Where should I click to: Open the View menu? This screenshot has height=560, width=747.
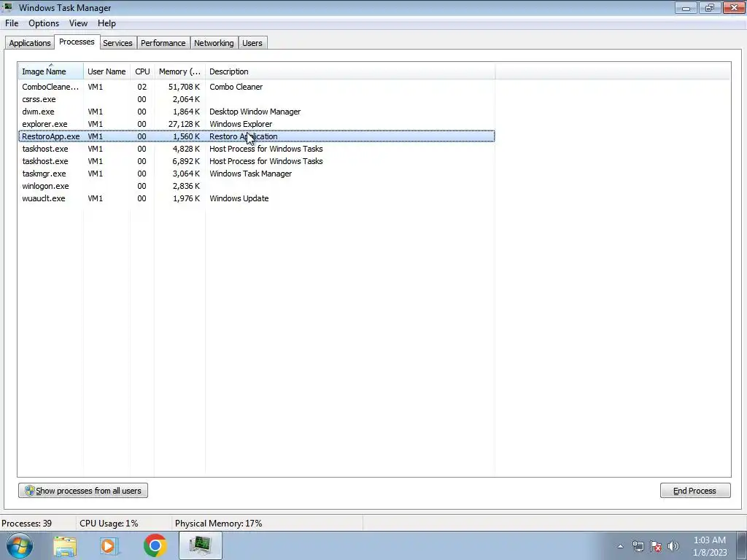pos(78,23)
